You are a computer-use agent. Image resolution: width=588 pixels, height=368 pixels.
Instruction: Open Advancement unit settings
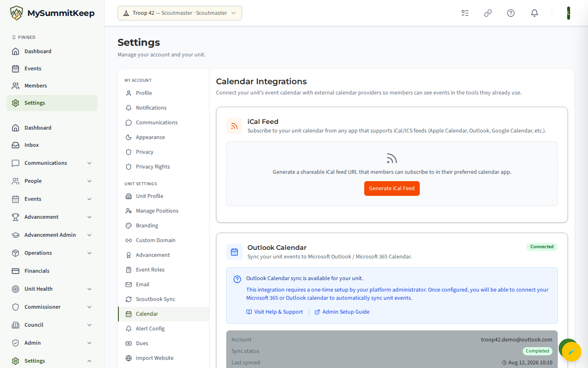(163, 255)
